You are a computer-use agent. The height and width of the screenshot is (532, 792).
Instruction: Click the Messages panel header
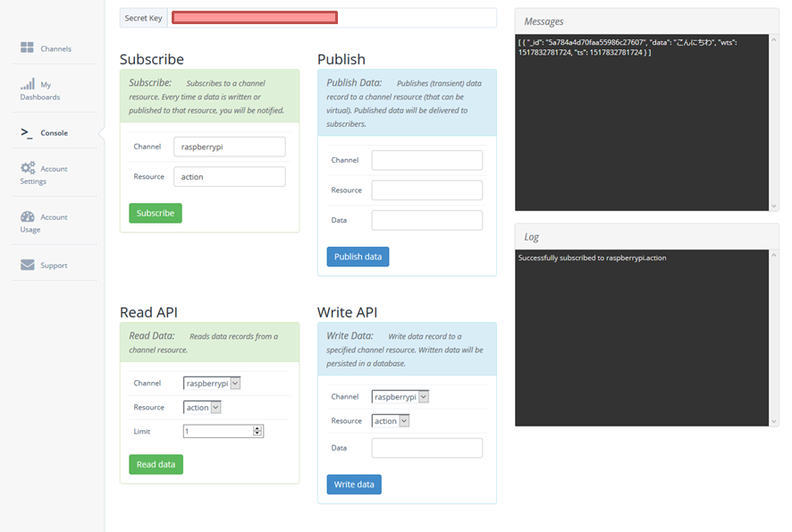coord(646,21)
